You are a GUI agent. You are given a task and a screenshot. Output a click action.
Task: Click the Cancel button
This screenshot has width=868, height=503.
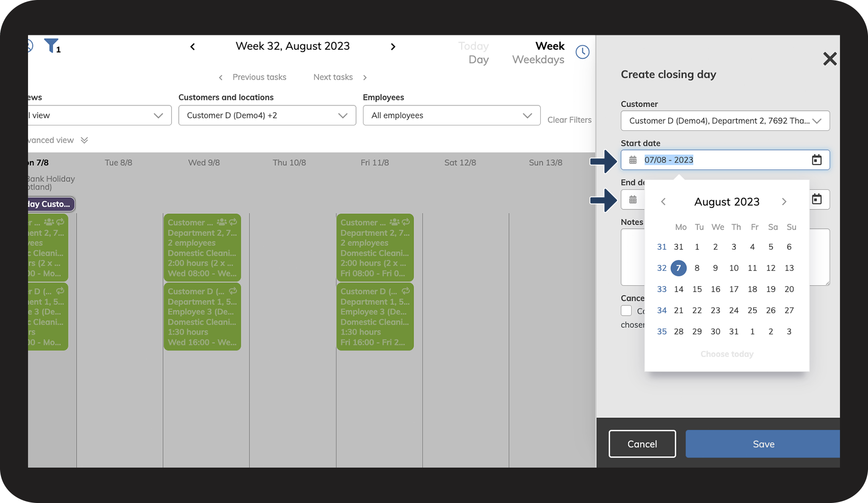pos(642,444)
